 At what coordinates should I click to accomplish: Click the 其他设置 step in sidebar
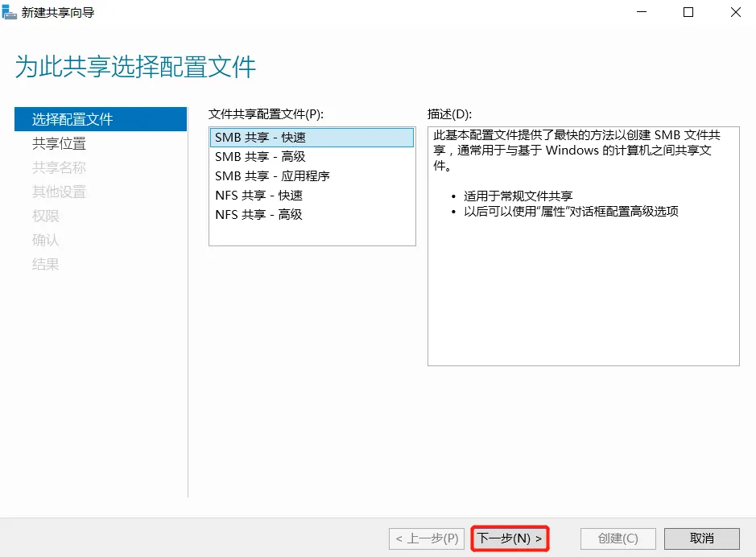59,192
